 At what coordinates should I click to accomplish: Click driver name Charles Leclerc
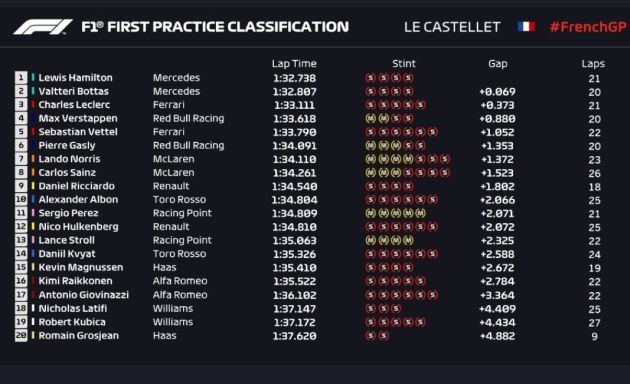pos(74,105)
